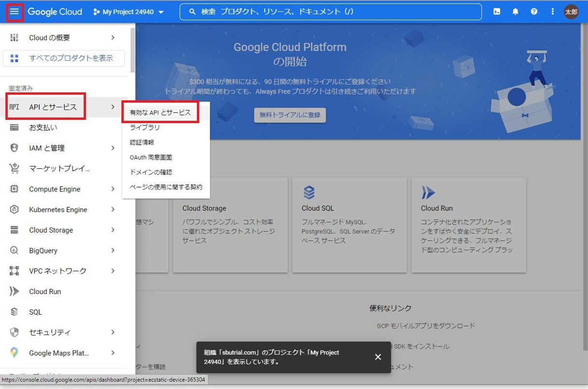Click the BigQuery sidebar icon
The image size is (588, 389).
point(14,250)
